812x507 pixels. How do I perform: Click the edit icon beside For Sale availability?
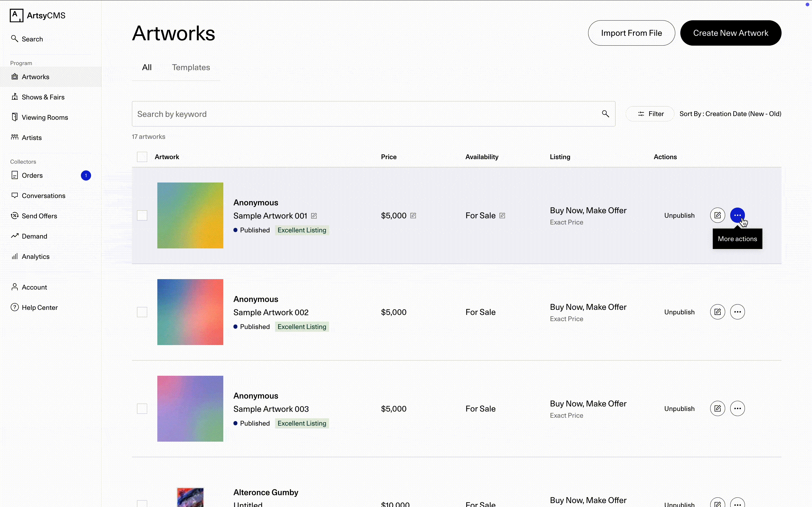[502, 215]
